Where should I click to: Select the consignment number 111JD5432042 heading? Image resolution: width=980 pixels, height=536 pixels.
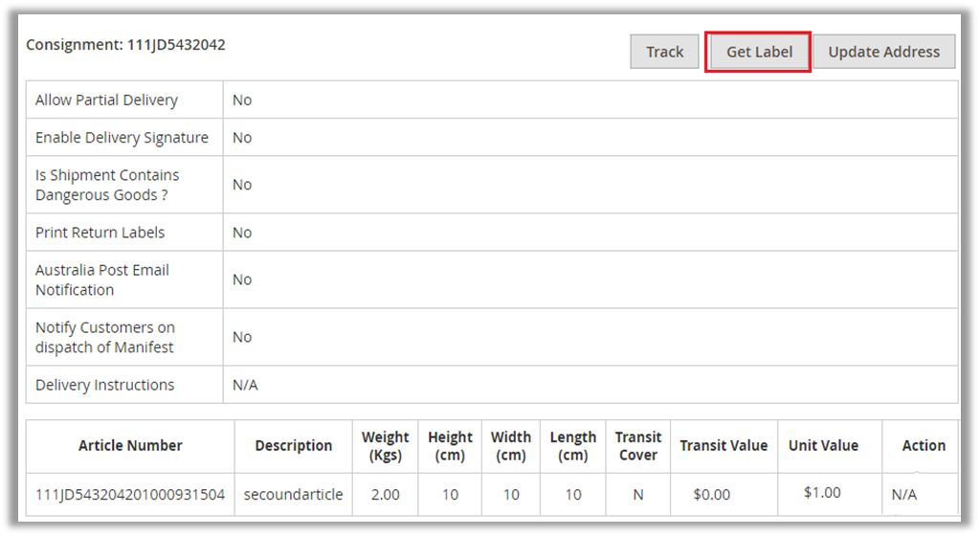click(x=125, y=45)
